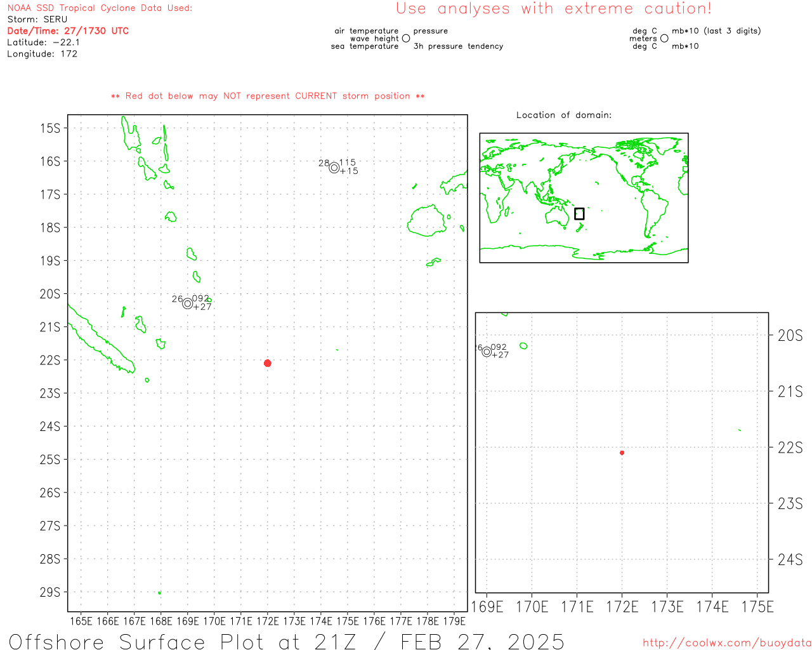812x650 pixels.
Task: Click 'NOAA SSD Tropical Cyclone Data Used:' heading
Action: pyautogui.click(x=100, y=8)
